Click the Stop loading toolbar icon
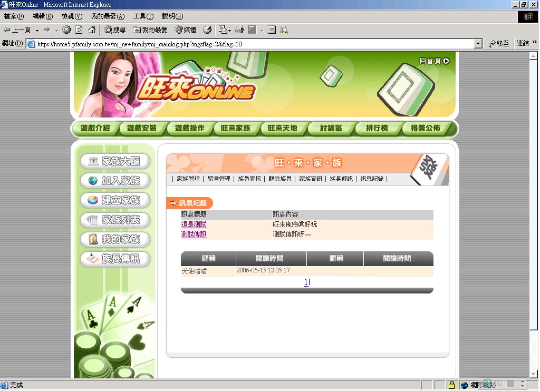This screenshot has height=392, width=540. [66, 30]
